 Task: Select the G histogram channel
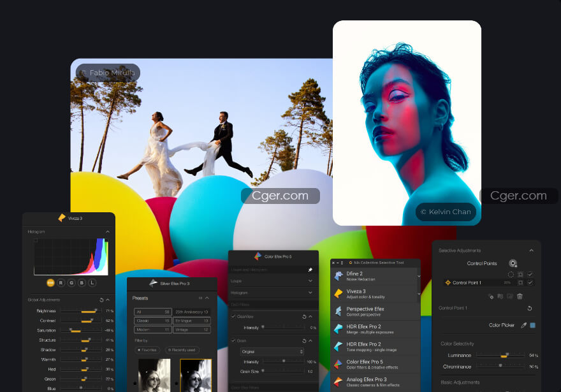click(71, 282)
